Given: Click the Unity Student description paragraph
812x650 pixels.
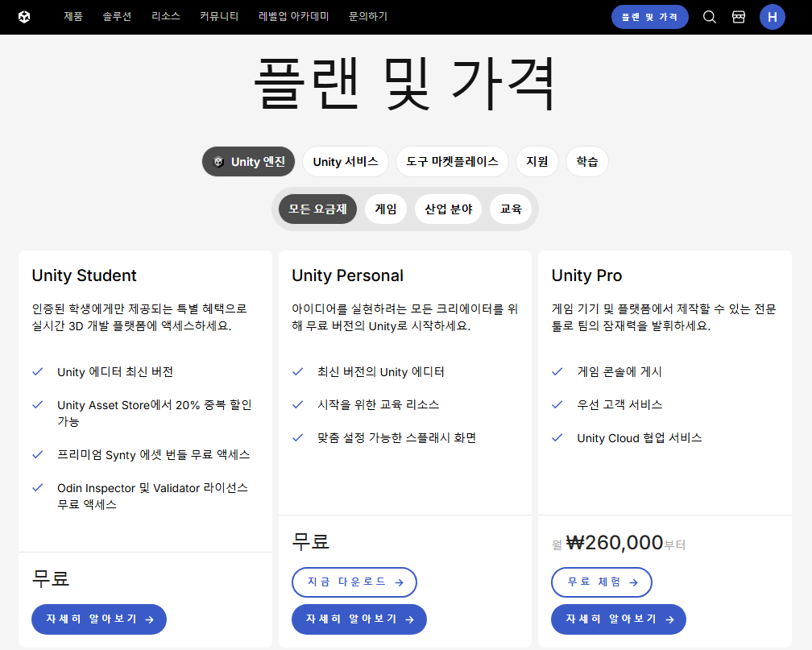Looking at the screenshot, I should (x=139, y=317).
